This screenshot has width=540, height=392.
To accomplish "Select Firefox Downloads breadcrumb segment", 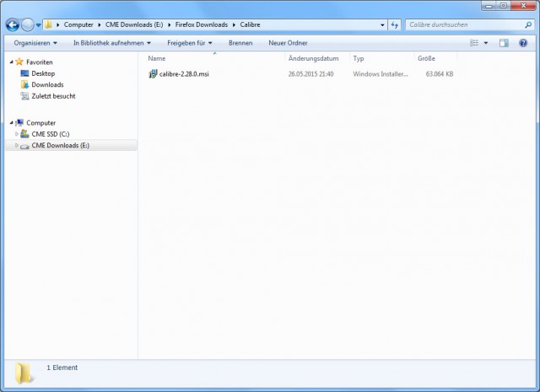I will pyautogui.click(x=202, y=24).
